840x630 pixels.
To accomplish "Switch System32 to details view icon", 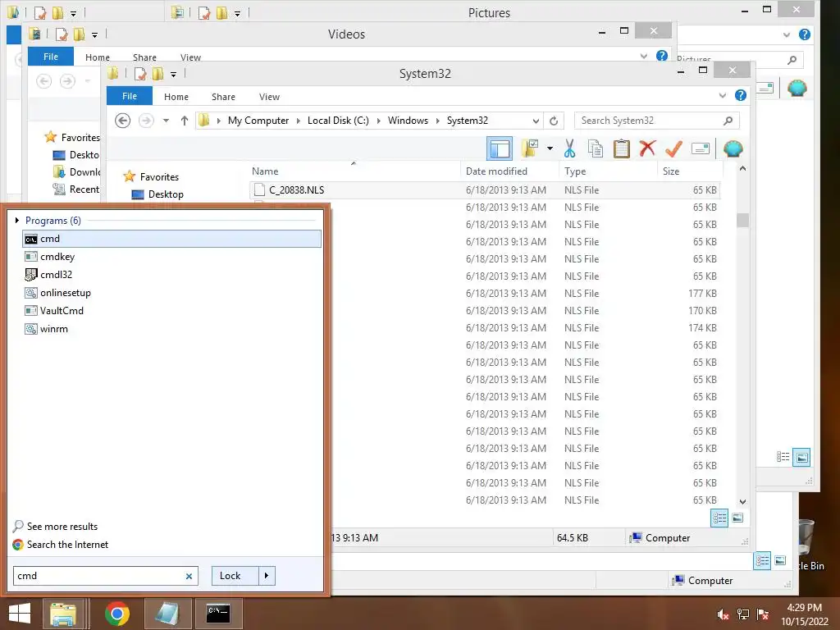I will [x=719, y=518].
